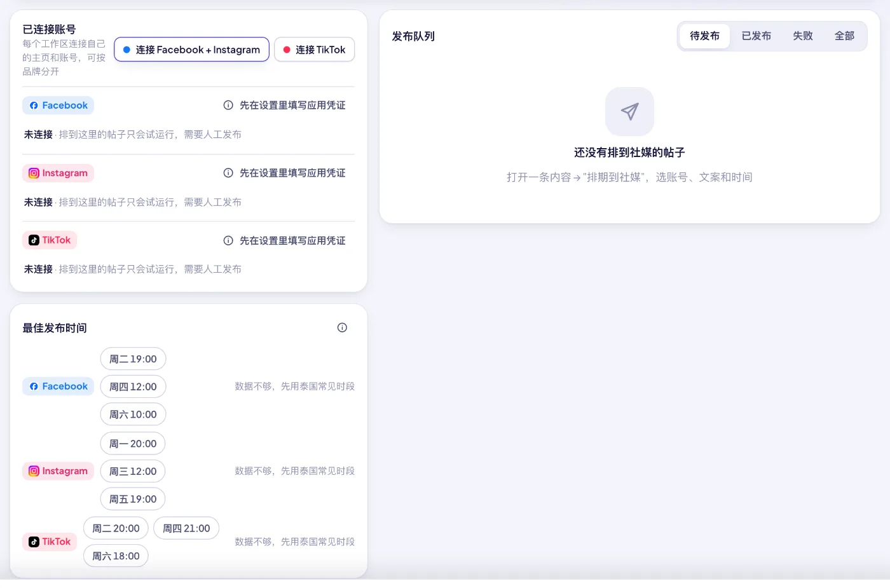Click the TikTok badge in best posting times
The height and width of the screenshot is (588, 890).
[50, 542]
